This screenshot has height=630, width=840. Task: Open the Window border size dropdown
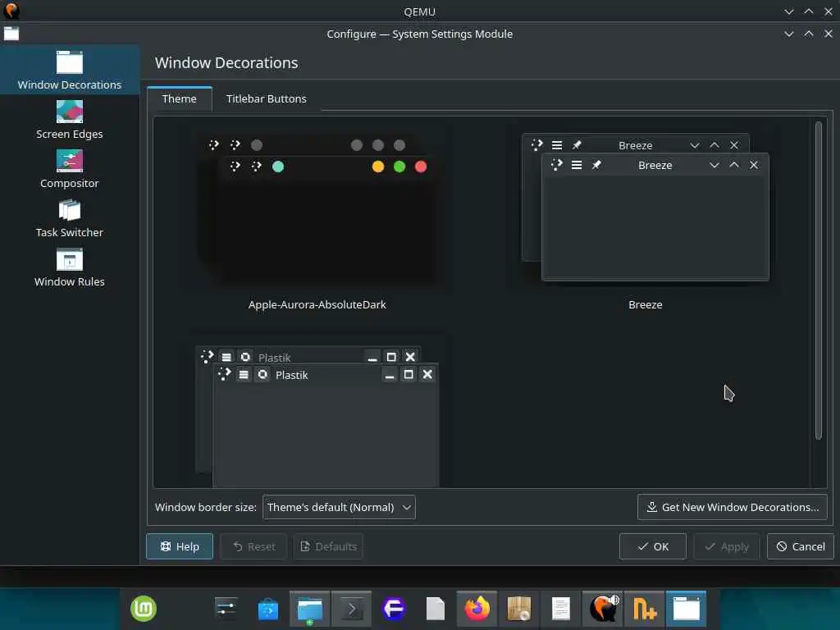pyautogui.click(x=339, y=507)
